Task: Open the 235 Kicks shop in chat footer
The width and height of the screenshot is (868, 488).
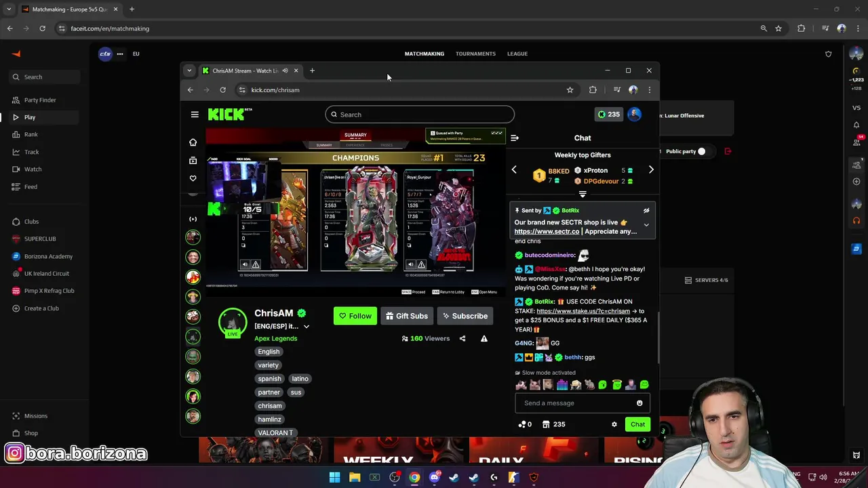Action: pos(553,424)
